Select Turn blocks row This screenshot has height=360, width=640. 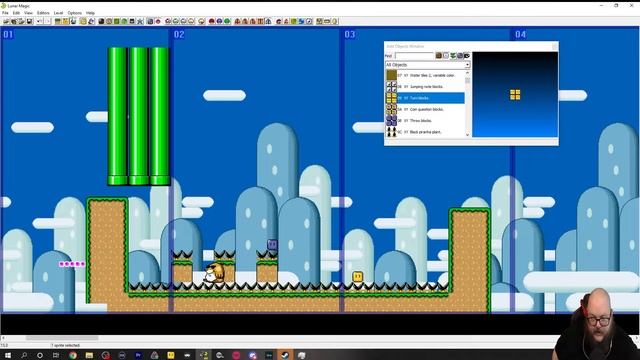tap(425, 98)
